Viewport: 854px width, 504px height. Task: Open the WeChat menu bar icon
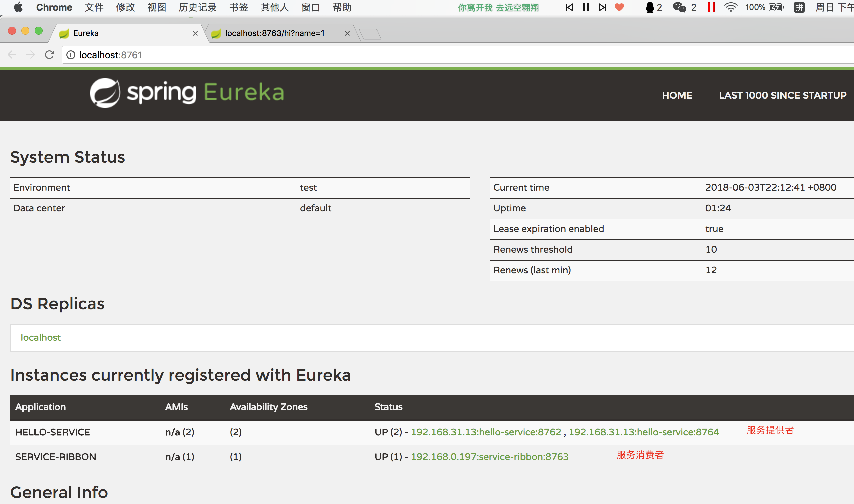679,7
